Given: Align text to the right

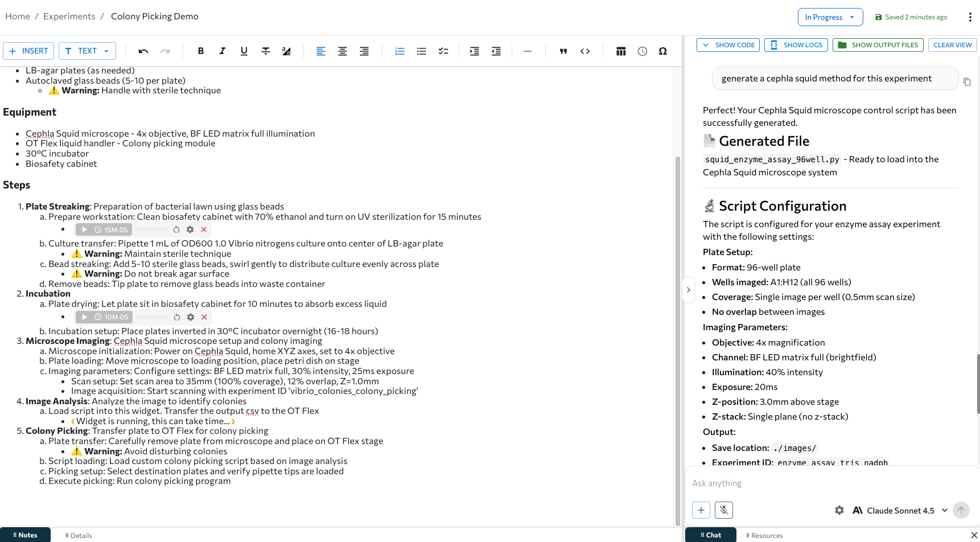Looking at the screenshot, I should [364, 51].
